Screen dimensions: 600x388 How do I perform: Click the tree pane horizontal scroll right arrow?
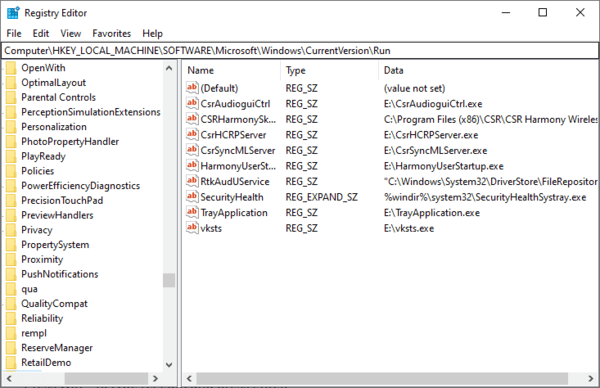click(x=155, y=378)
